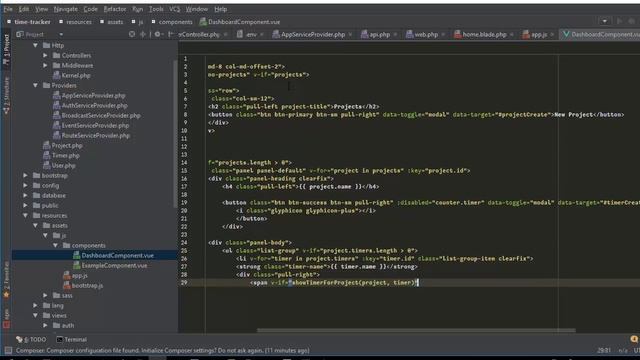Screen dimensions: 640x360
Task: Close the api.php tab
Action: (x=395, y=35)
